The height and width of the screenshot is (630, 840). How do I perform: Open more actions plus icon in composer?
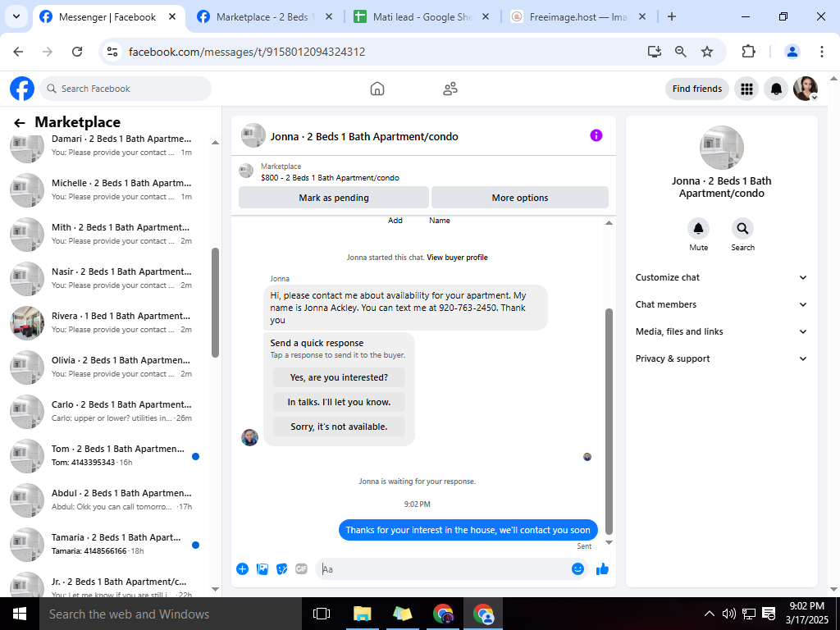(242, 569)
